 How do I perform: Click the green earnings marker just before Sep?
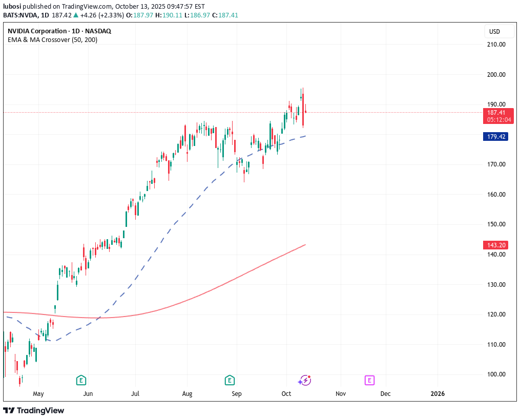click(230, 380)
